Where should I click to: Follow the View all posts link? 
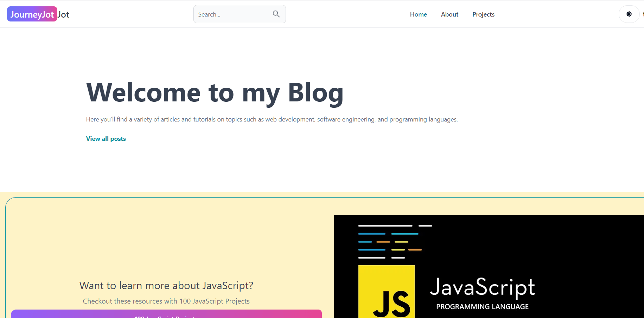(106, 139)
